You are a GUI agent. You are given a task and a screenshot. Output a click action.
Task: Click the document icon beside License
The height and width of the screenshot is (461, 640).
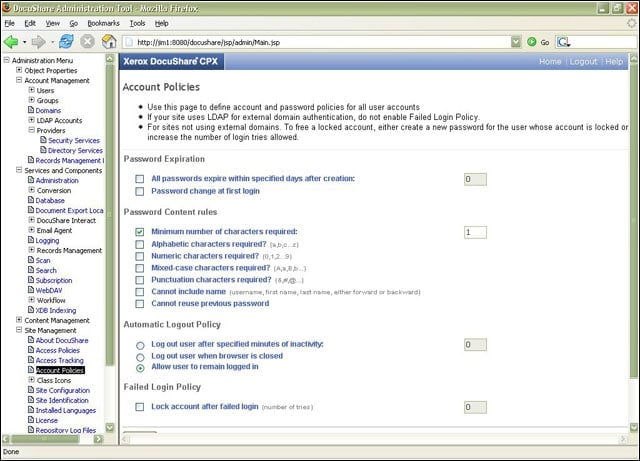[x=31, y=420]
